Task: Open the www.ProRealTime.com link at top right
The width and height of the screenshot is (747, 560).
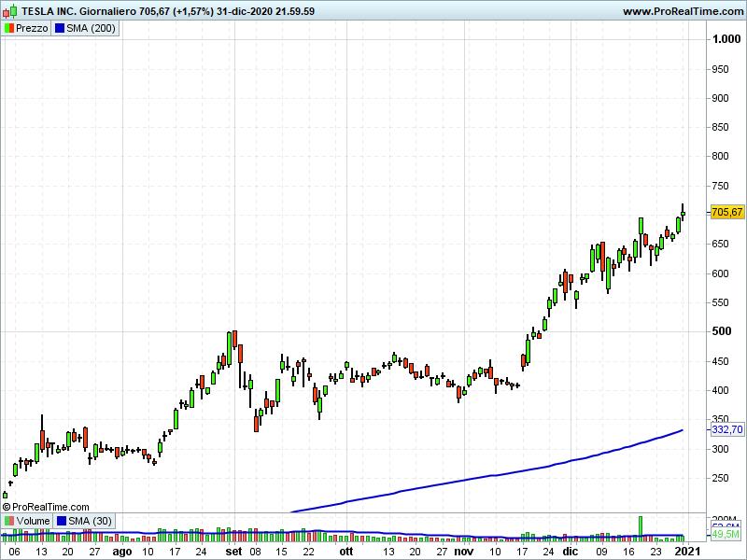Action: [x=682, y=11]
